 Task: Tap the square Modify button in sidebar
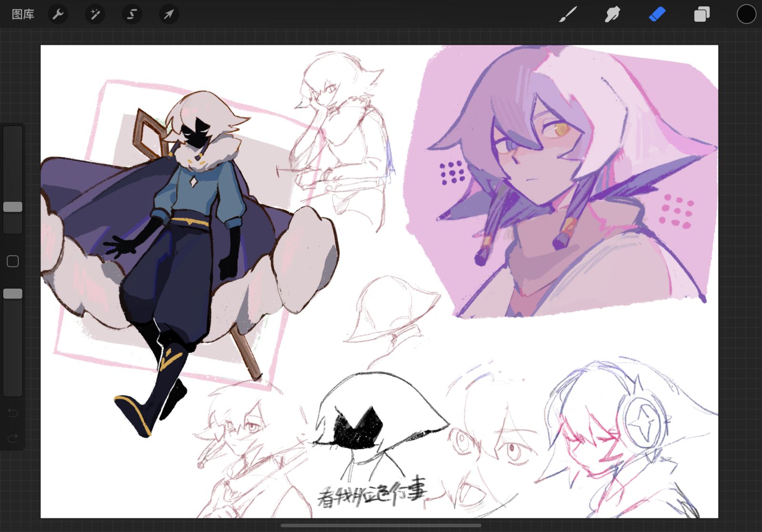tap(13, 261)
